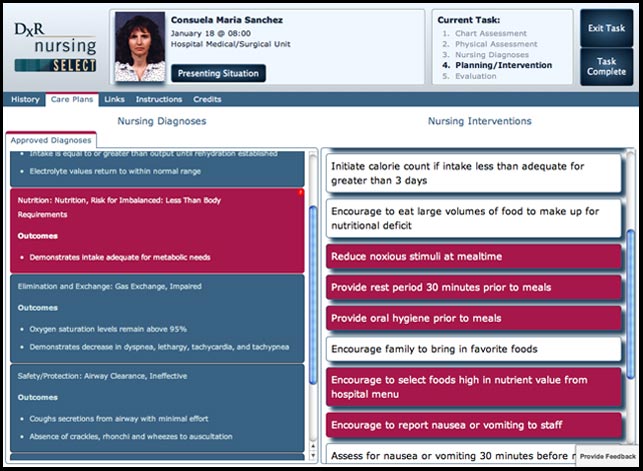Select the Care Plans tab

pos(72,99)
